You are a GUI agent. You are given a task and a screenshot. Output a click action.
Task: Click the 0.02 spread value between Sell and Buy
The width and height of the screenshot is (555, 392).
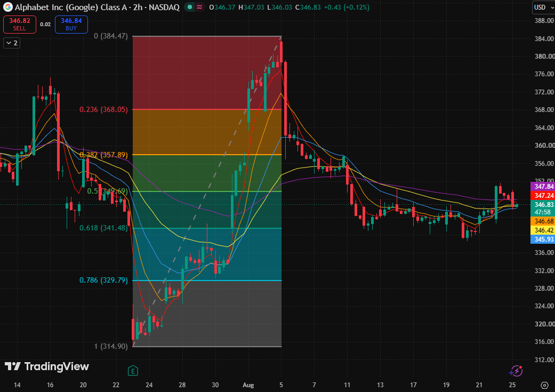45,25
